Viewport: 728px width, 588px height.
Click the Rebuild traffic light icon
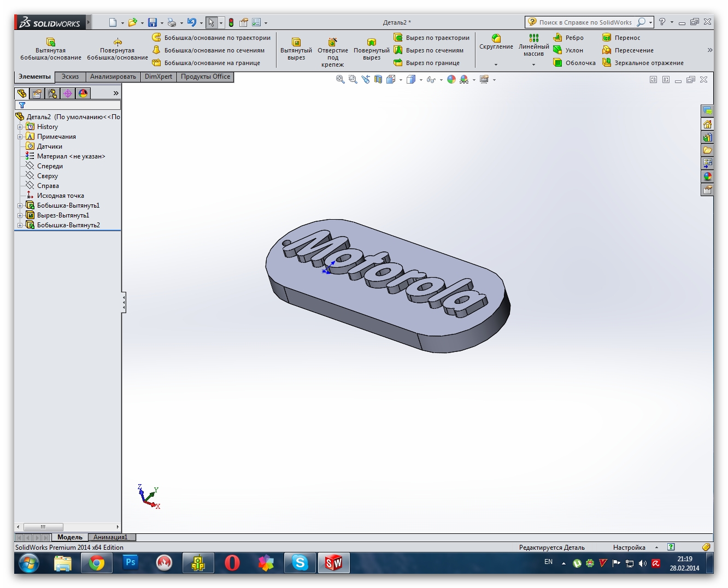(x=231, y=22)
